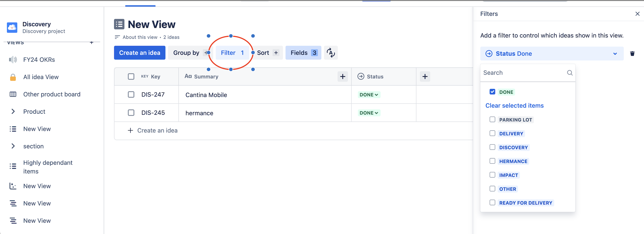Click the sort A-Z icon next to Fields
Viewport: 644px width, 234px height.
tap(331, 53)
